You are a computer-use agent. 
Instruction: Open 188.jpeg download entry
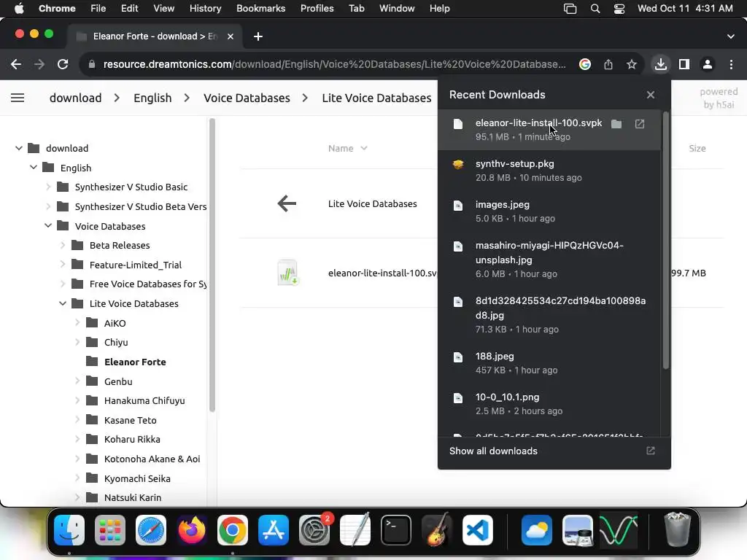(x=549, y=363)
